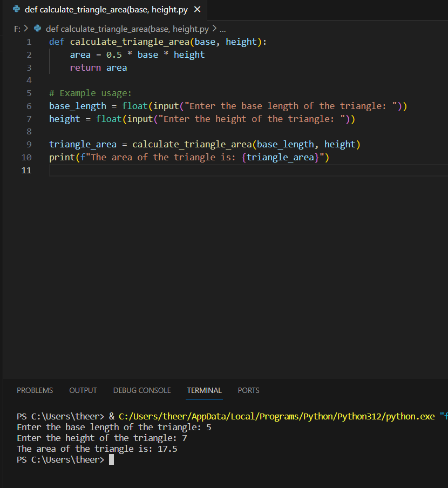
Task: Click the python.exe path in the terminal
Action: [x=276, y=416]
